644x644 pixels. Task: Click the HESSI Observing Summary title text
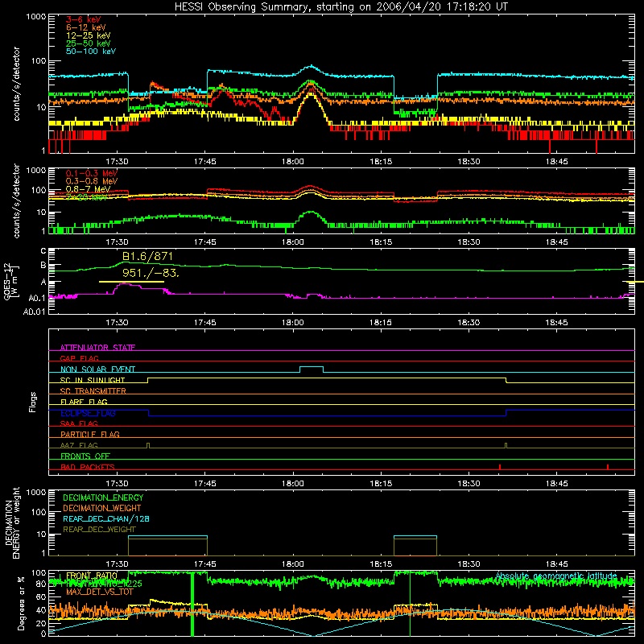[x=341, y=6]
